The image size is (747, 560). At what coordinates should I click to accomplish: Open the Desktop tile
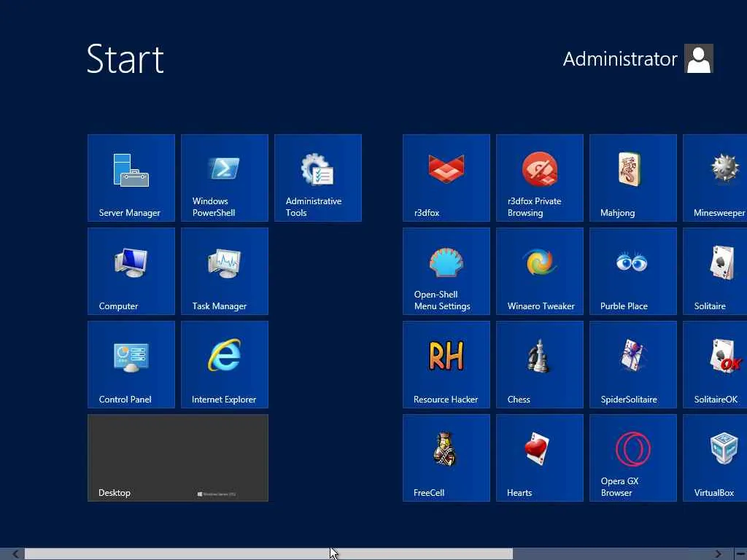tap(178, 458)
